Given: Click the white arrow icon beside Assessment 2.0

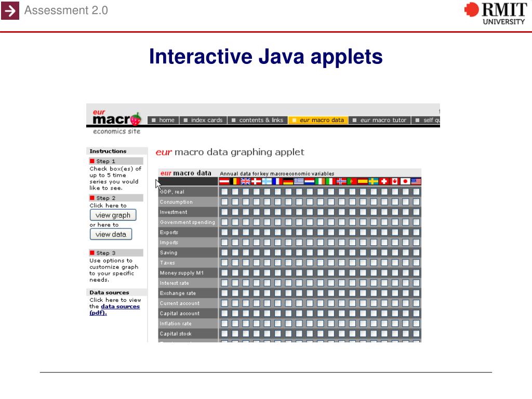Looking at the screenshot, I should point(10,10).
